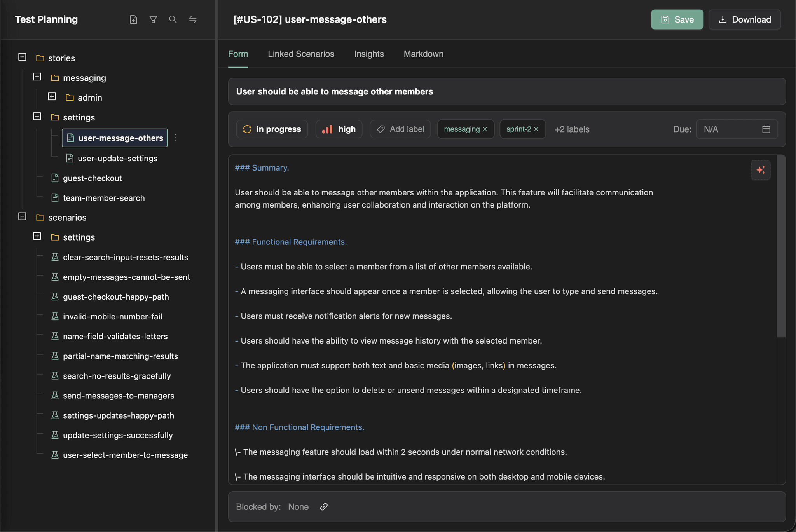This screenshot has width=796, height=532.
Task: Click the swap arrows icon in sidebar header
Action: [193, 19]
